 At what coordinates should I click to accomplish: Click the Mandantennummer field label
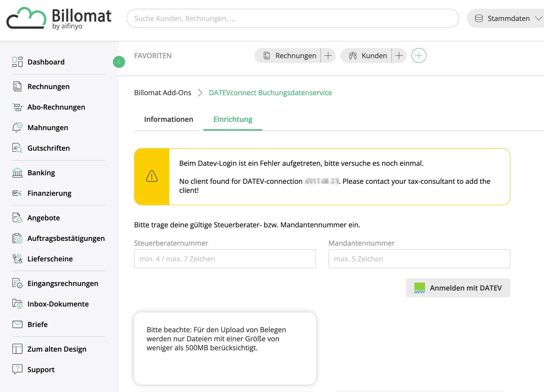tap(361, 243)
